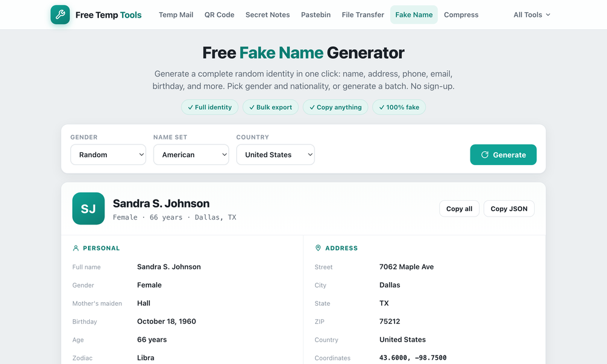
Task: Click birthday value October 18, 1960
Action: pos(166,322)
